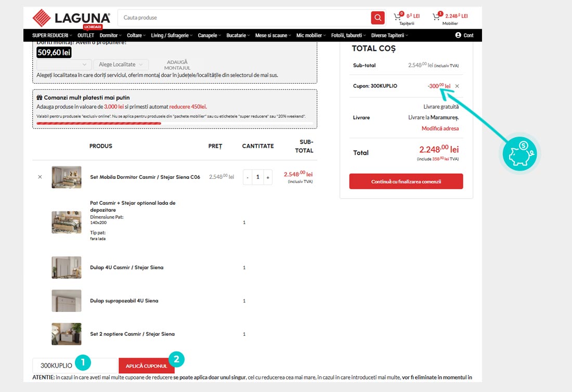Image resolution: width=572 pixels, height=392 pixels.
Task: Open the Mese si scaune menu
Action: click(x=273, y=35)
